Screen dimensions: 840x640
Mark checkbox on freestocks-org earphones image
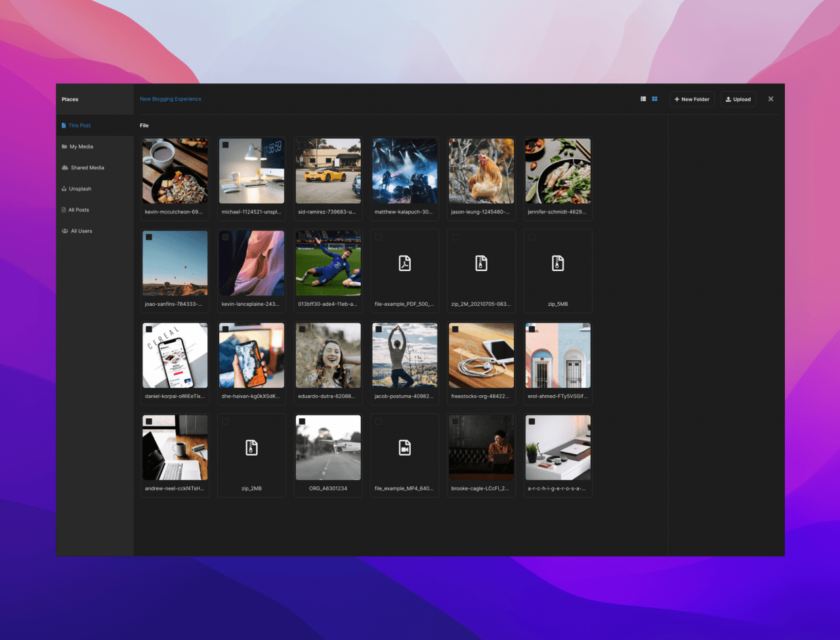click(455, 330)
